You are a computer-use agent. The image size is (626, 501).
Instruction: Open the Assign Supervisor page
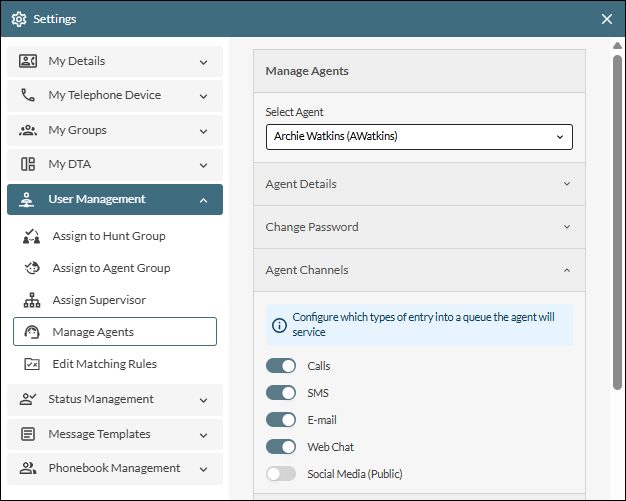pyautogui.click(x=99, y=300)
